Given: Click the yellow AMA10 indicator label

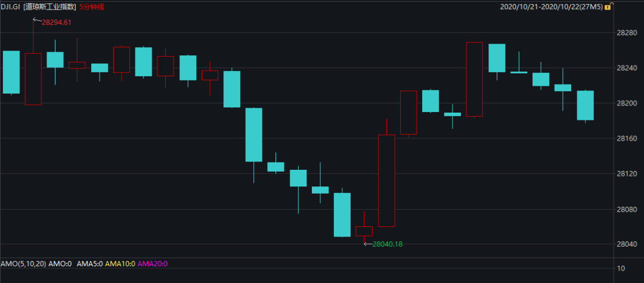Looking at the screenshot, I should 120,263.
